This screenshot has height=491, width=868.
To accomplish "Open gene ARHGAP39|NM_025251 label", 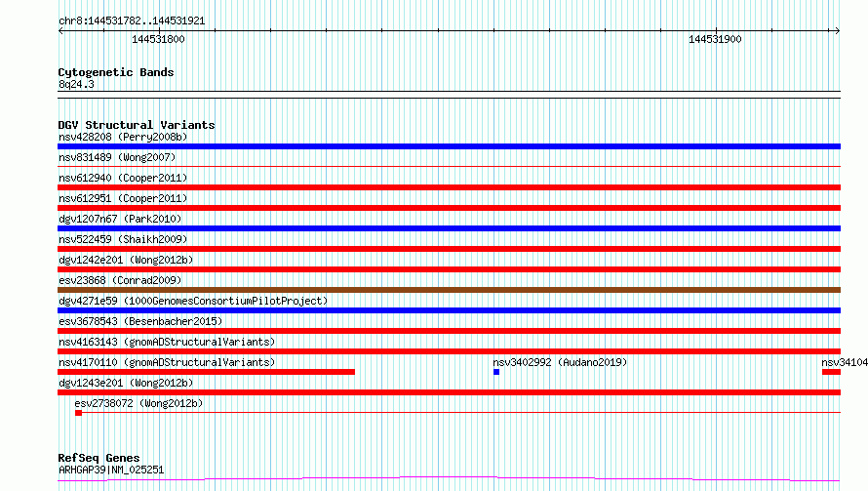I will click(111, 470).
